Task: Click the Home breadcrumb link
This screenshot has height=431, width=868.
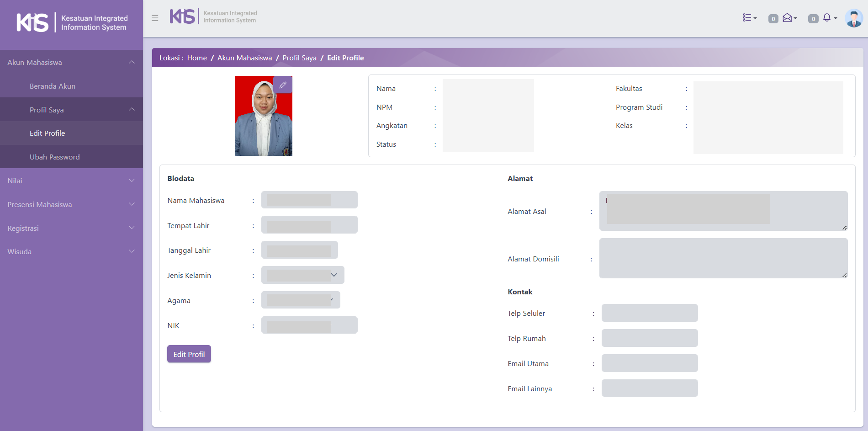Action: (x=197, y=58)
